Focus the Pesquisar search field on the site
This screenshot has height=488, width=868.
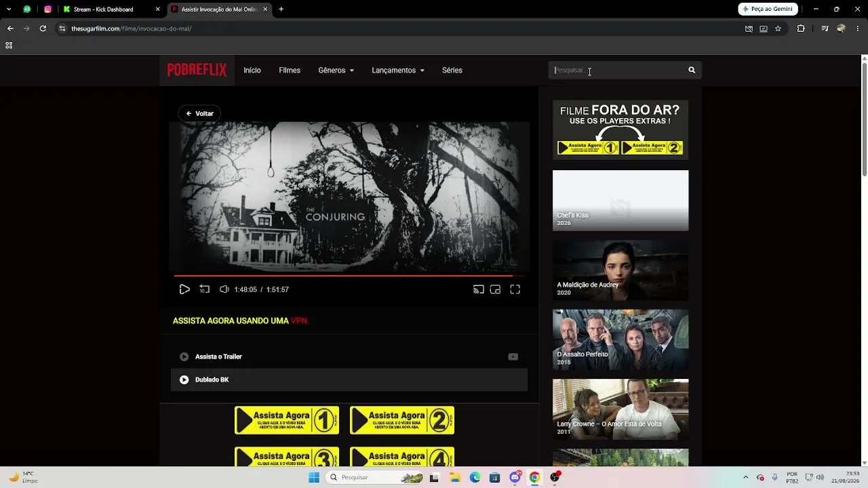click(x=616, y=70)
